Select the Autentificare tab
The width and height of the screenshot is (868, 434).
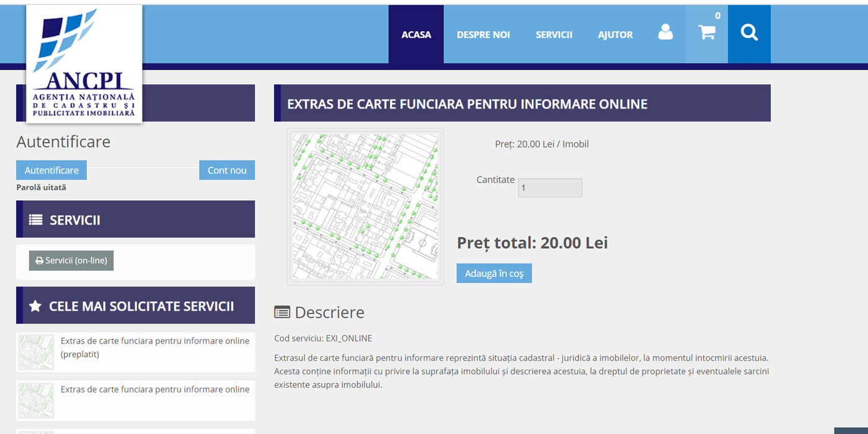pyautogui.click(x=51, y=170)
